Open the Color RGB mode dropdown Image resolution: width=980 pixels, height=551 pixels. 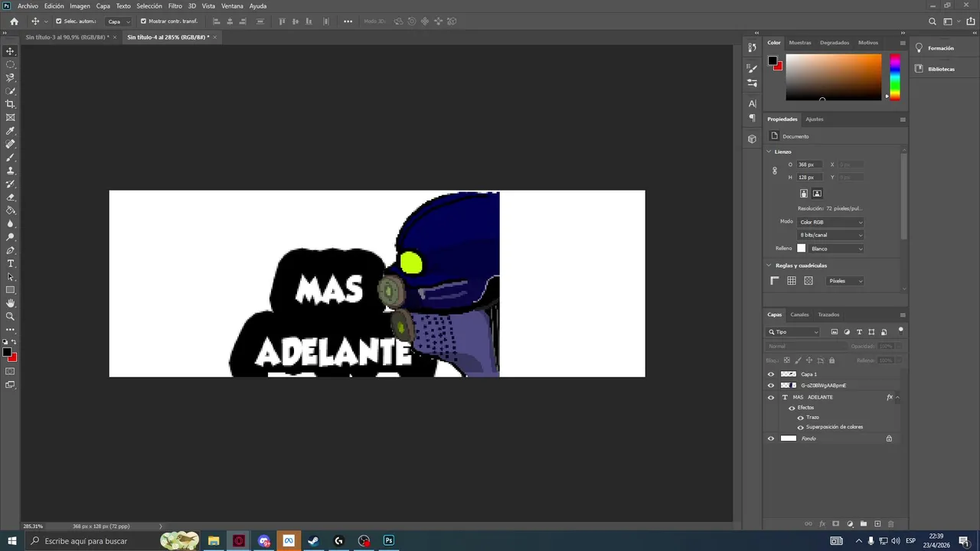tap(831, 222)
